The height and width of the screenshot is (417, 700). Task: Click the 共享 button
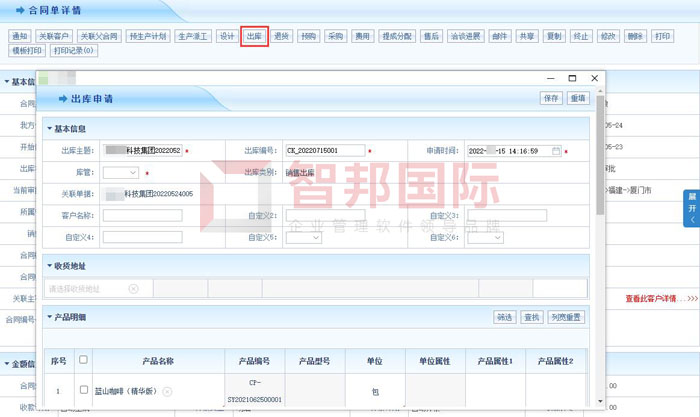(x=527, y=36)
